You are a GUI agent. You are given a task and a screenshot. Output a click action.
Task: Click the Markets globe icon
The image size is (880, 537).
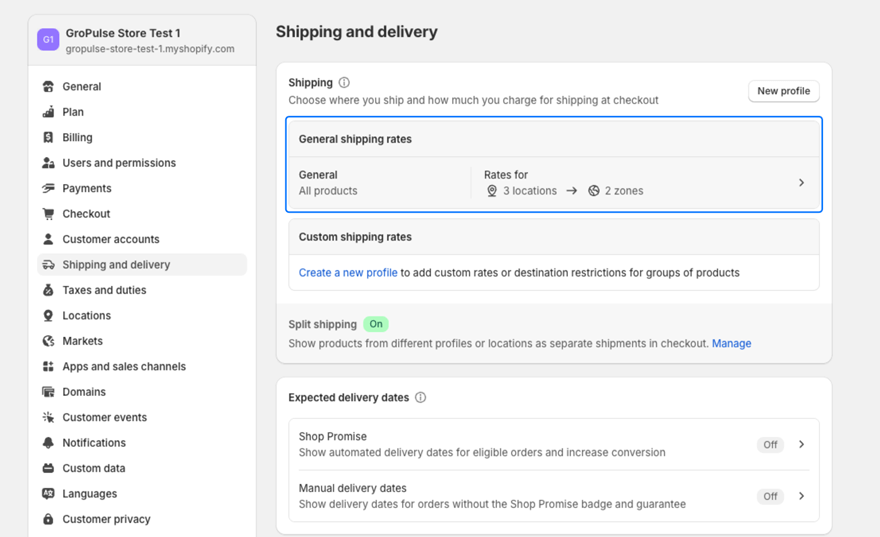tap(48, 341)
